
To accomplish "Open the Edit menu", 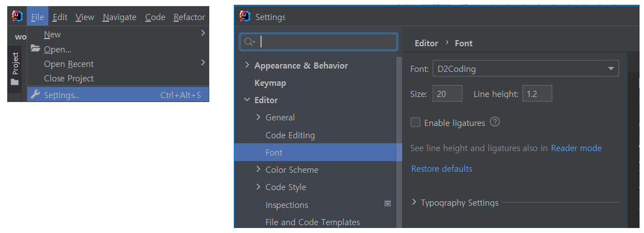I will (60, 17).
